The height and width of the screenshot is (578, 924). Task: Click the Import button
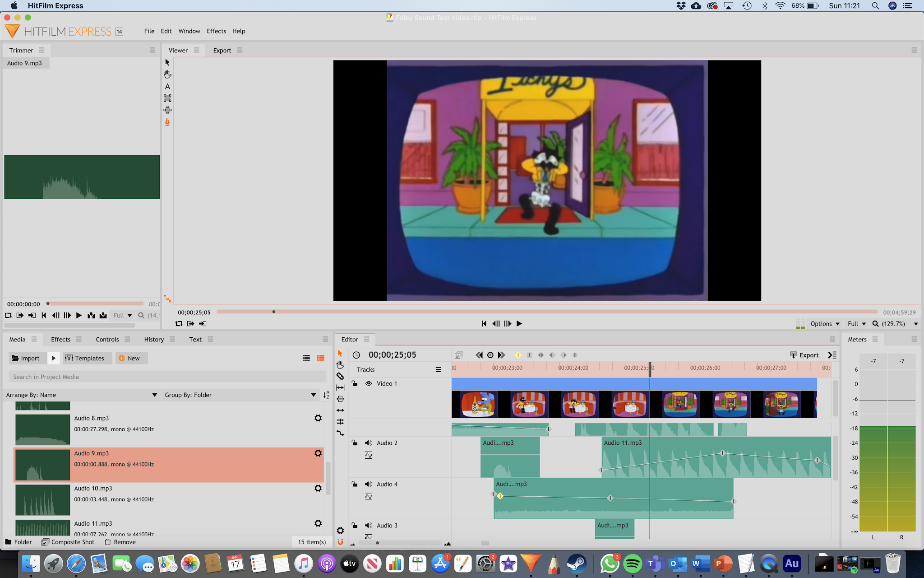coord(26,358)
